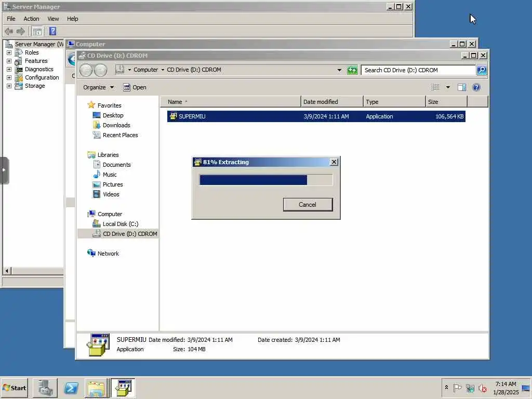This screenshot has height=399, width=532.
Task: Click Computer in the address breadcrumb
Action: (x=145, y=70)
